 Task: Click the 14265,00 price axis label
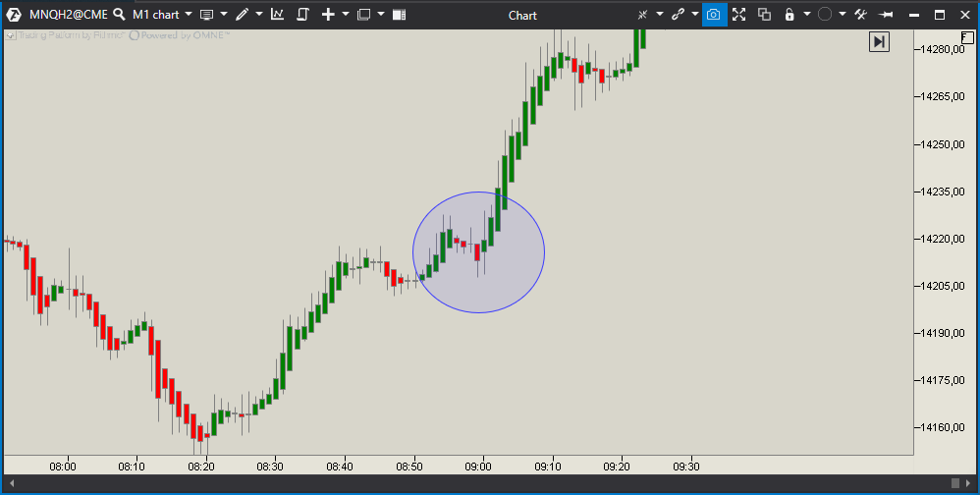point(944,97)
